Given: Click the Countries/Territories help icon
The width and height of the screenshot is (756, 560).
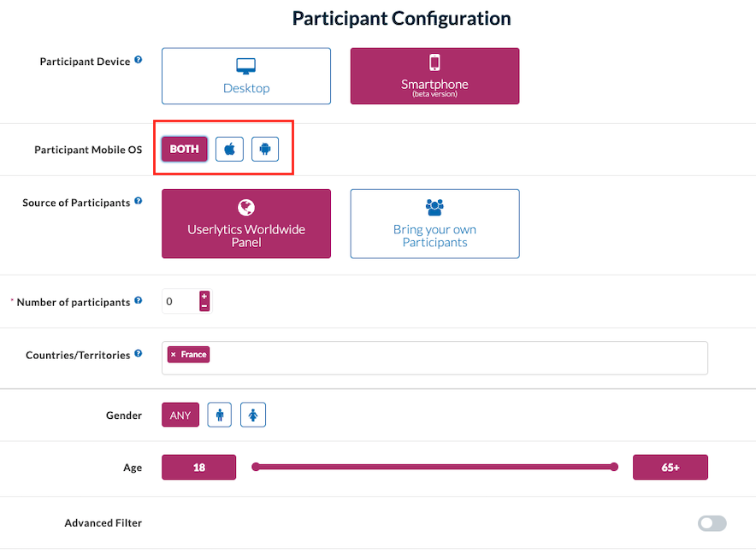Looking at the screenshot, I should tap(139, 354).
